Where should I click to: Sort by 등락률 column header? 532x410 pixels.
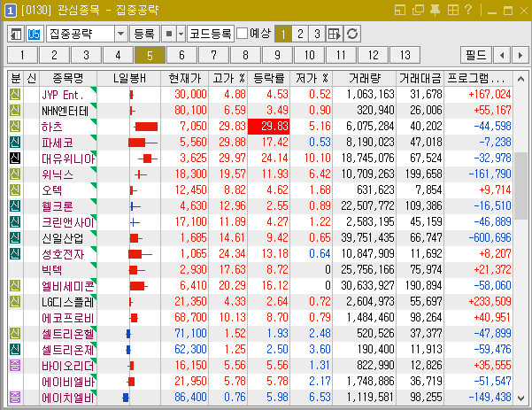[269, 79]
